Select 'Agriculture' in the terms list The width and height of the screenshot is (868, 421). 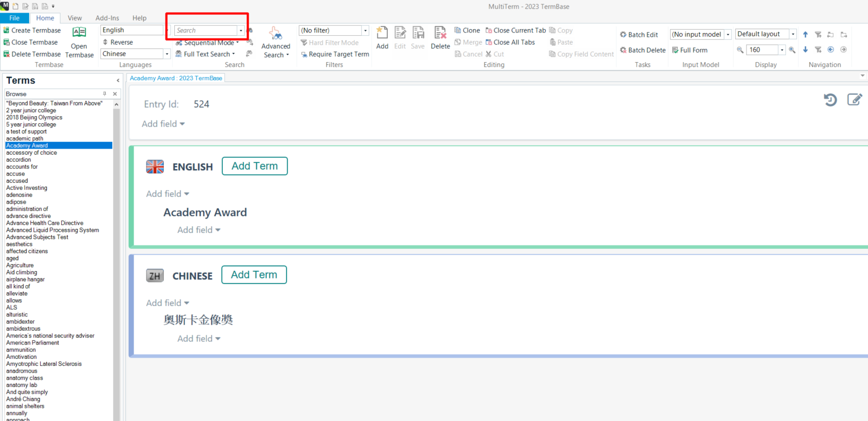(20, 265)
